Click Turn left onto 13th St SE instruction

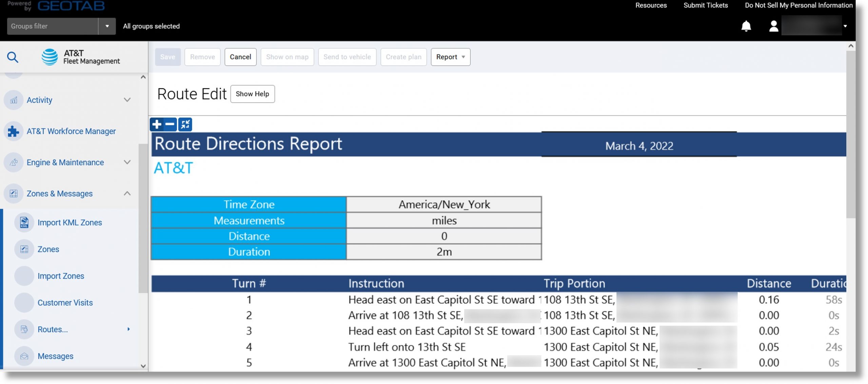(407, 347)
